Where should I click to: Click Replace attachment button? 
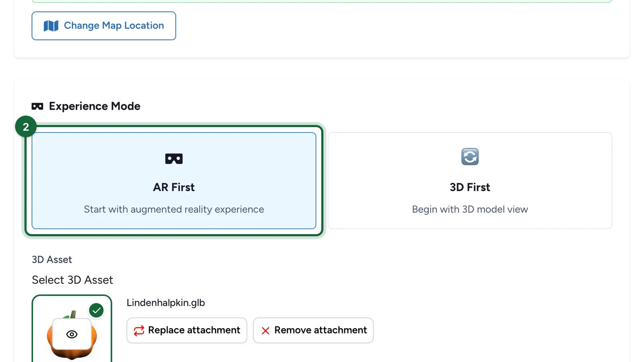(187, 330)
